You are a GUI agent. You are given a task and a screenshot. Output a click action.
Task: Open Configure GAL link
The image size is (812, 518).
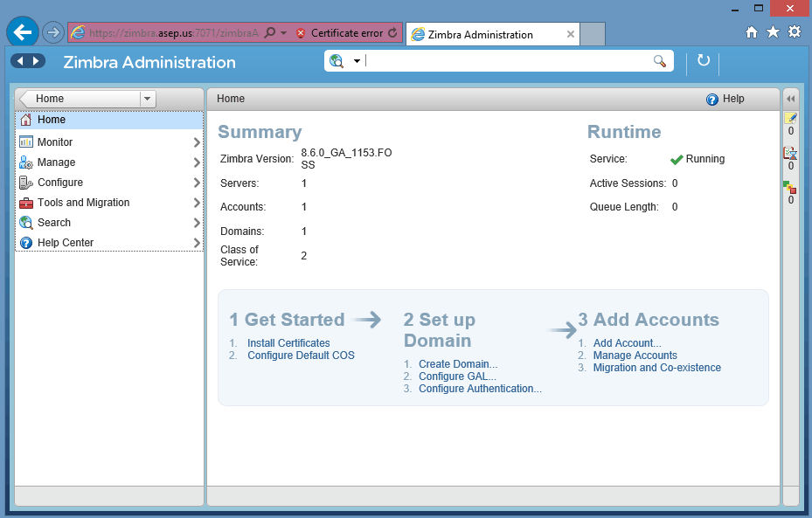tap(457, 376)
